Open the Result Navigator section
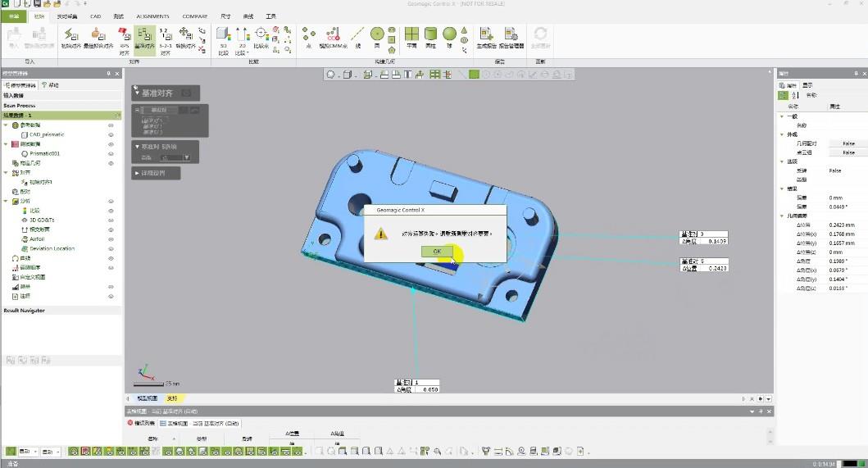The height and width of the screenshot is (468, 868). [x=61, y=311]
